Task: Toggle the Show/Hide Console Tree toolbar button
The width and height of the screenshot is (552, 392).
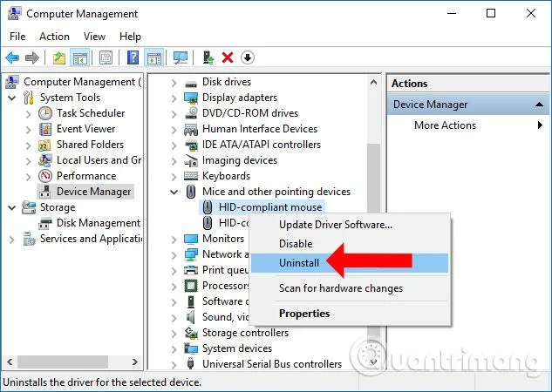Action: [x=80, y=57]
